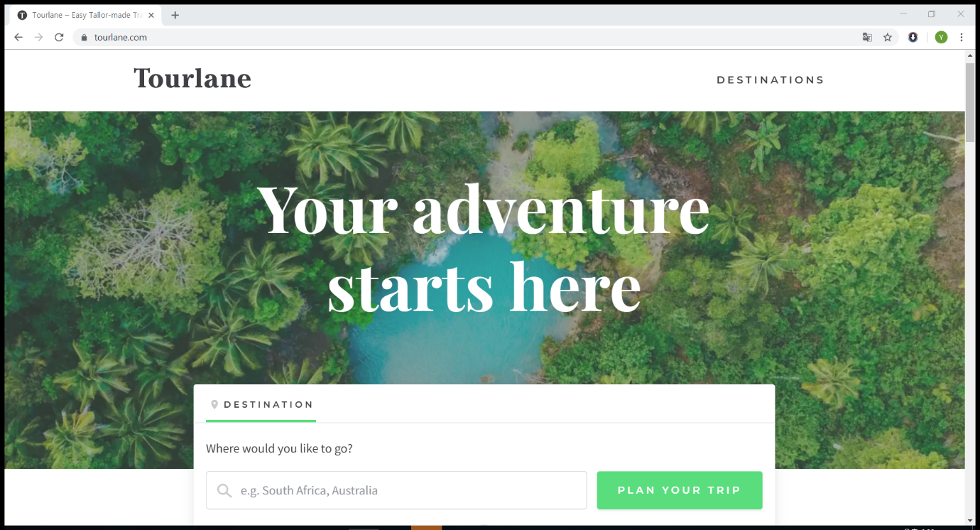The image size is (980, 530).
Task: Click the site padlock security icon
Action: point(84,38)
